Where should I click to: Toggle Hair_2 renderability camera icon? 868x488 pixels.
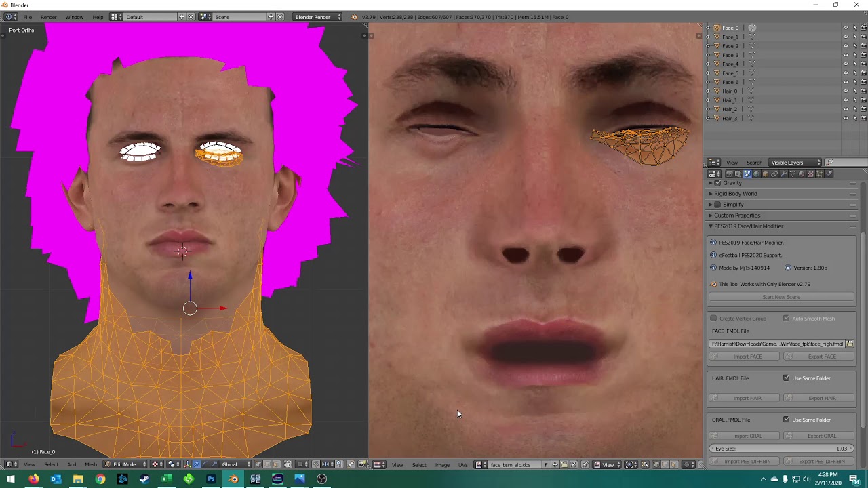click(x=863, y=109)
